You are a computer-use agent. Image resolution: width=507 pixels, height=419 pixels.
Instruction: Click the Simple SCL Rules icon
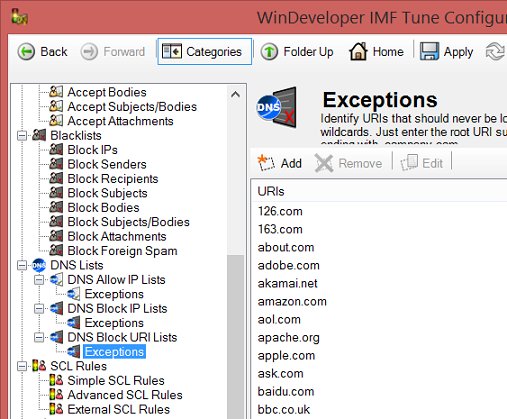coord(56,380)
